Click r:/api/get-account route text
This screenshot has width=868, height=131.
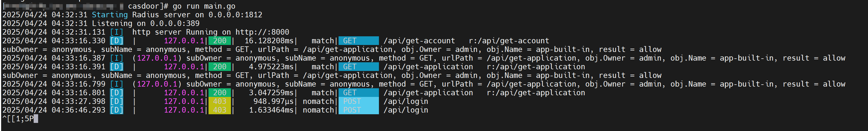[509, 41]
